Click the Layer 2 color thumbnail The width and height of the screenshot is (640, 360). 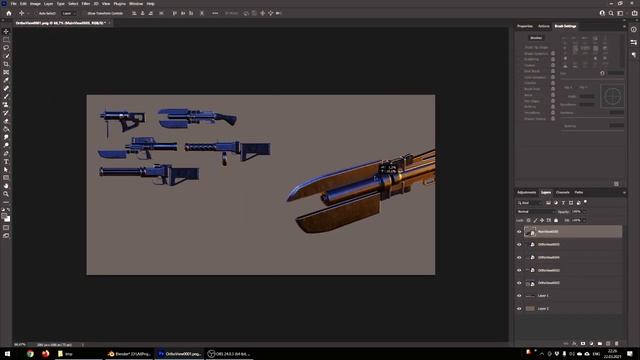[530, 309]
